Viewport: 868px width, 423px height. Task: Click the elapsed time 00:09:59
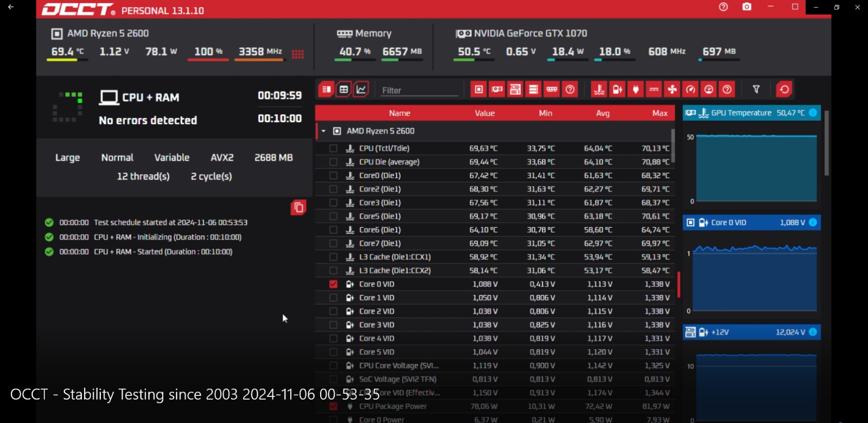(279, 95)
